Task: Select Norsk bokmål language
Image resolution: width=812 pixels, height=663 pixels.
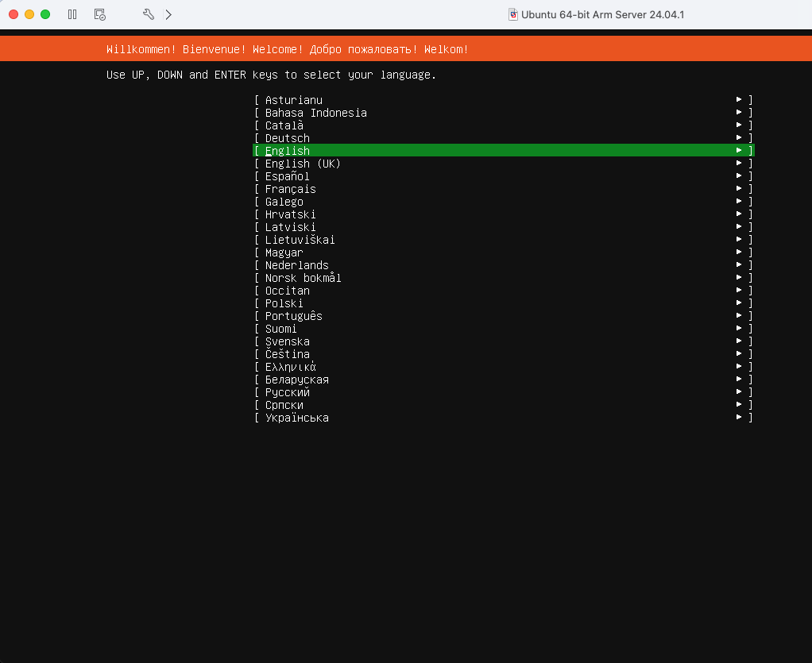Action: 504,278
